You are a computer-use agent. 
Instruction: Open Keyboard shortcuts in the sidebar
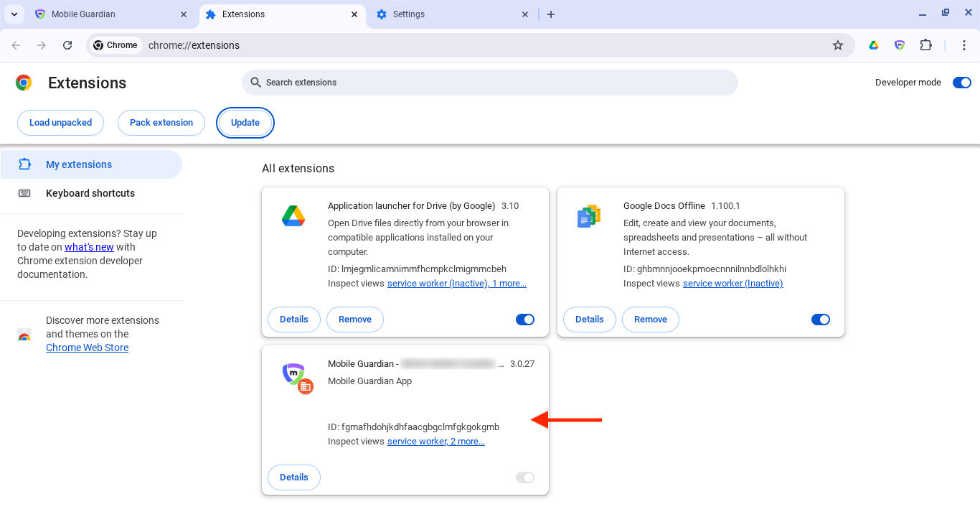coord(90,193)
